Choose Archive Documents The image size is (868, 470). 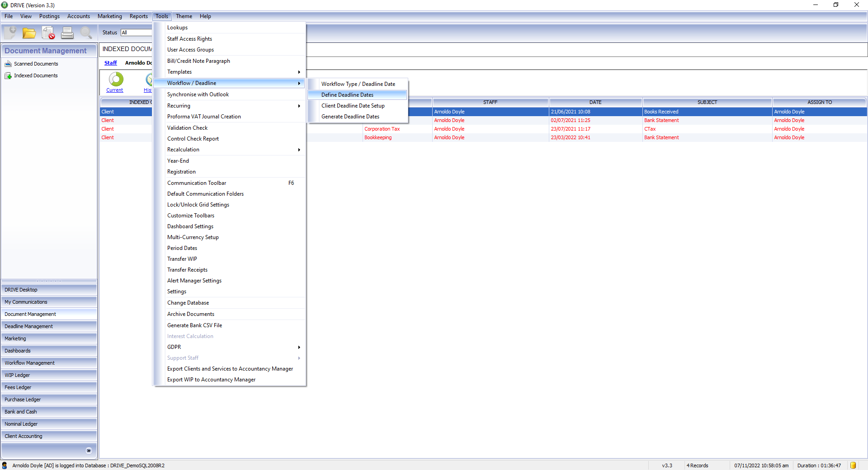[229, 314]
